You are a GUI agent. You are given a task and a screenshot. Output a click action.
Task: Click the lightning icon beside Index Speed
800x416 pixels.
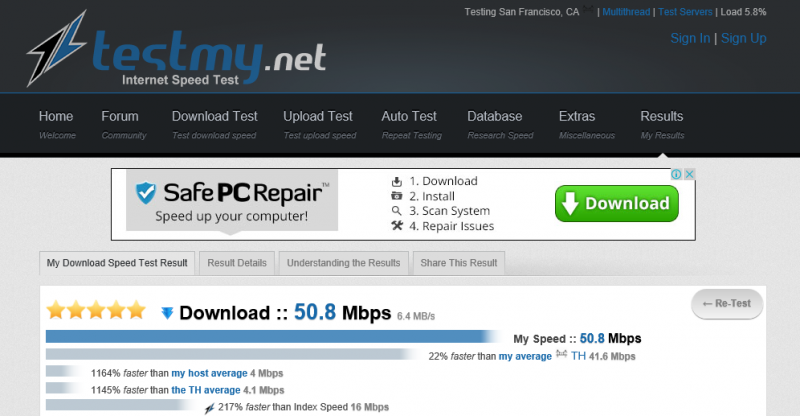click(x=209, y=408)
